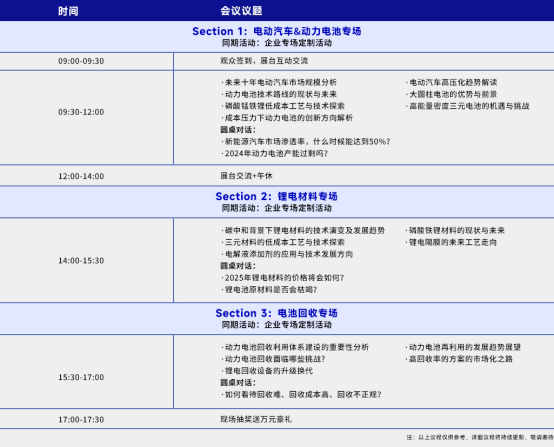The width and height of the screenshot is (554, 447).
Task: Click 动力电池技术路线的现状与未来 topic
Action: pyautogui.click(x=279, y=94)
